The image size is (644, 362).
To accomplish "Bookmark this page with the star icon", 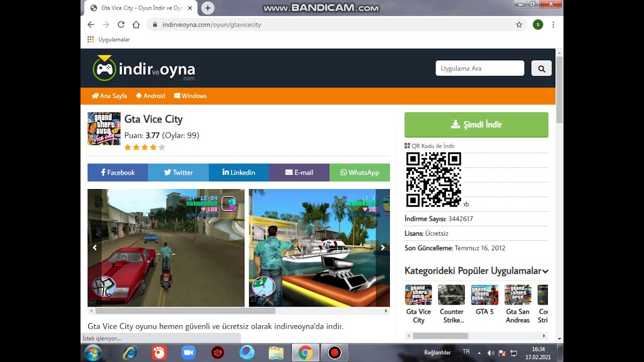I will pos(519,25).
